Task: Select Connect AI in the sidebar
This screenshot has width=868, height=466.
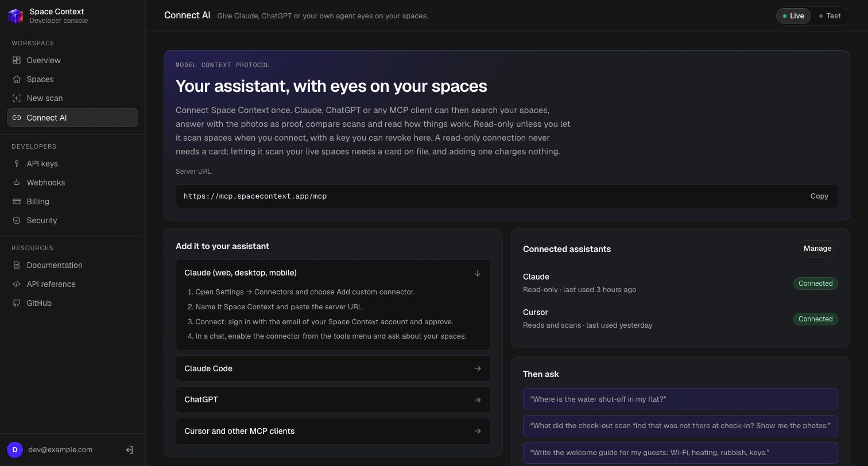Action: tap(72, 118)
